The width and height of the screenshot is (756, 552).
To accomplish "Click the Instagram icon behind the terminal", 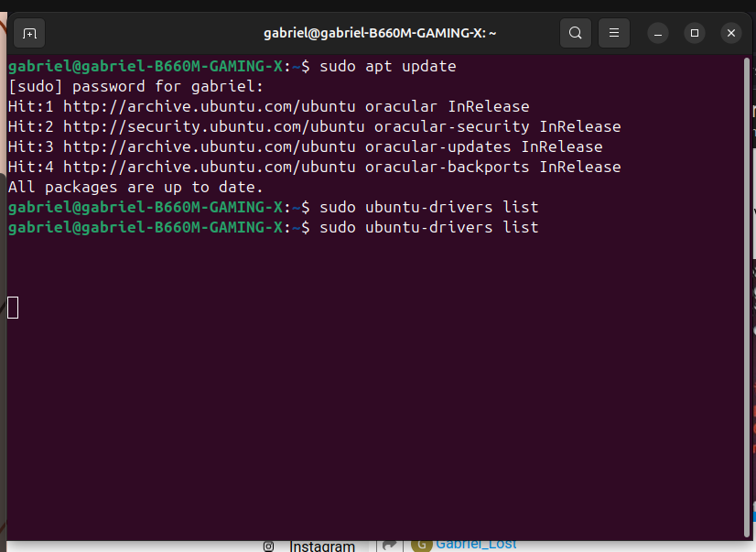I will (269, 547).
